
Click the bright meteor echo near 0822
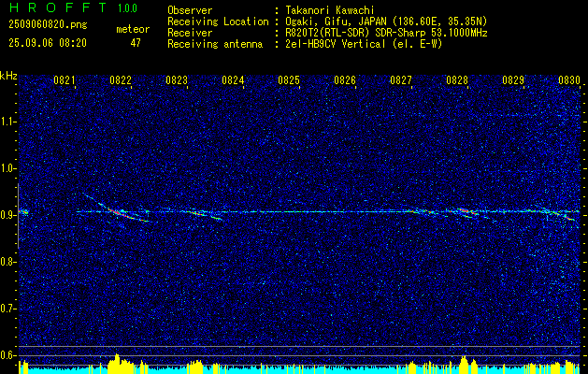(x=118, y=211)
